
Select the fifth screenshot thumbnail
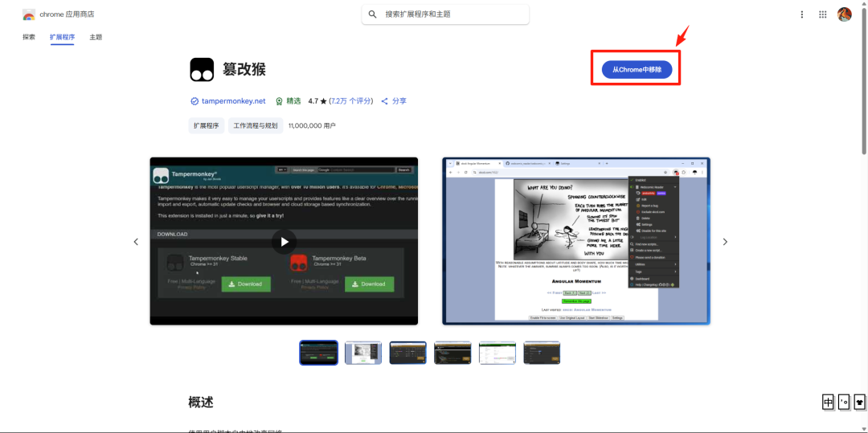[x=497, y=353]
